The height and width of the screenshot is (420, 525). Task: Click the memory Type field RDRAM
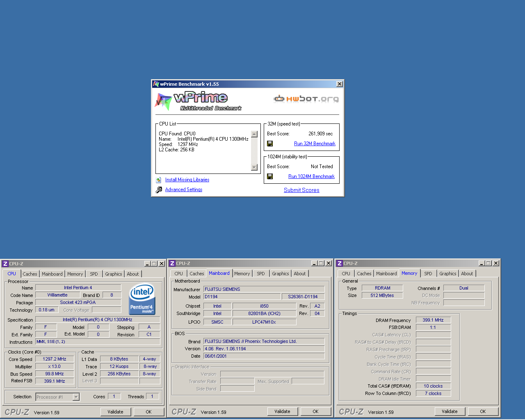tap(383, 288)
